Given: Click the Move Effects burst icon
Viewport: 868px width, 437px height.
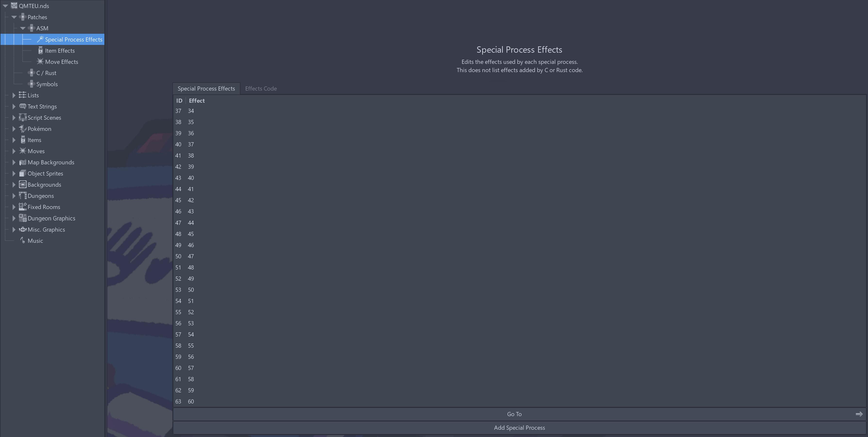Looking at the screenshot, I should tap(40, 61).
